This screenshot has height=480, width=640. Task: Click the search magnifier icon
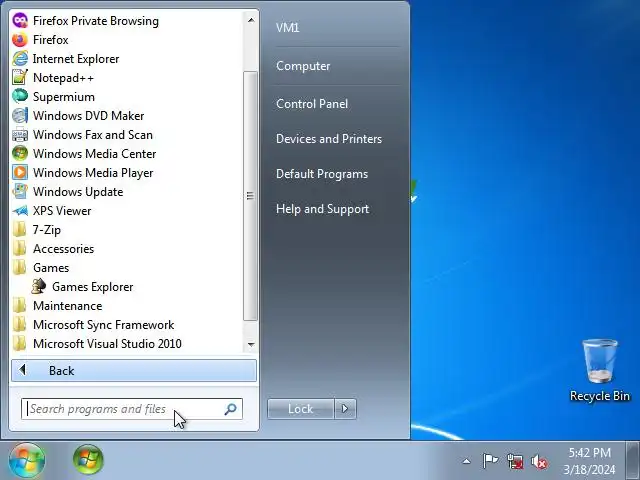pos(231,409)
